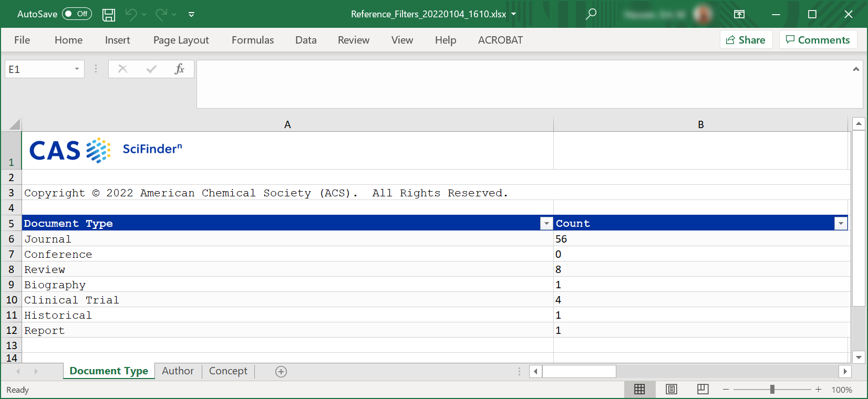Screen dimensions: 868x399
Task: Click the Undo arrow icon
Action: click(x=131, y=15)
